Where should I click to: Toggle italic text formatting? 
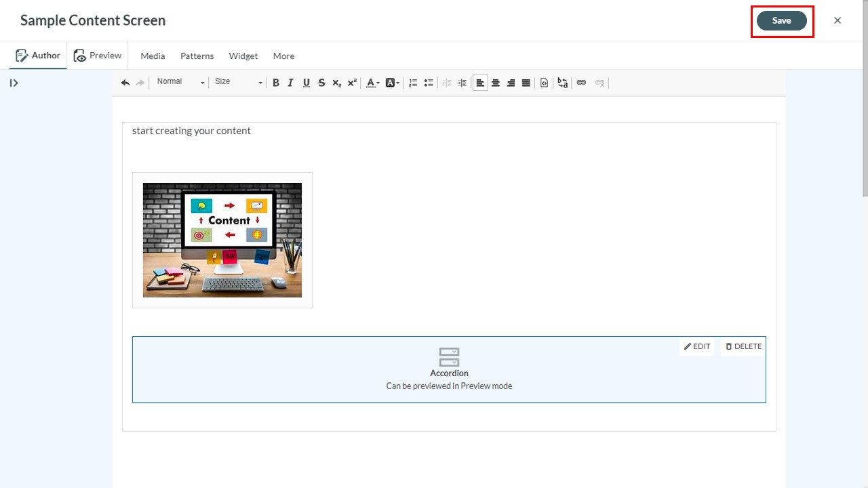click(291, 83)
